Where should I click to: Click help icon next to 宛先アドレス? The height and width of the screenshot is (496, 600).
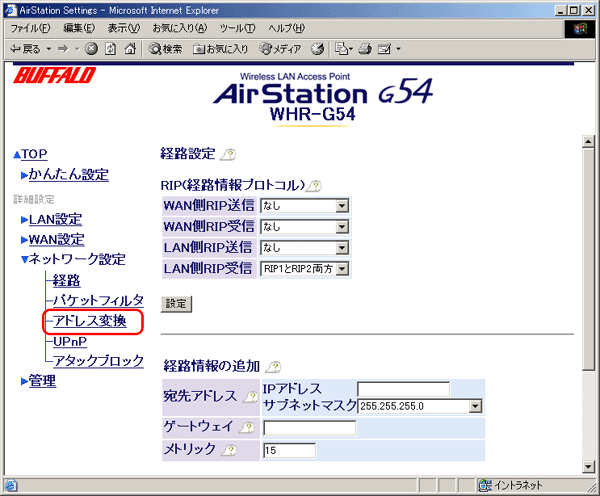point(251,397)
